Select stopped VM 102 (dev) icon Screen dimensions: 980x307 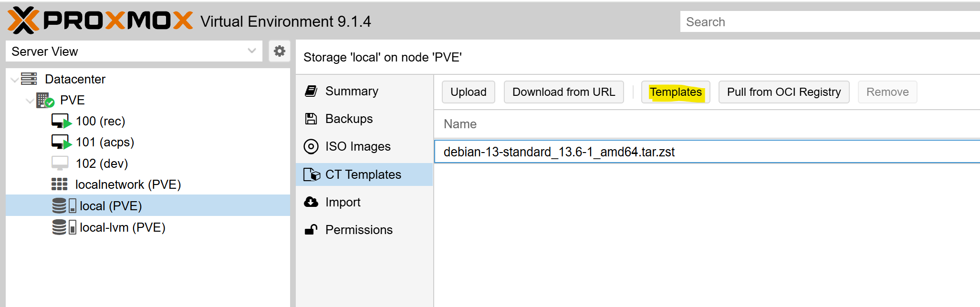pos(60,163)
